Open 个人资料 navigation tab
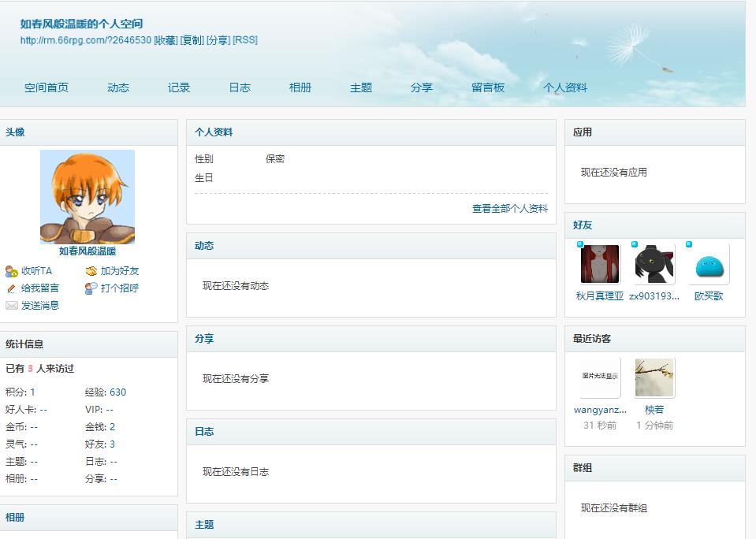 click(x=565, y=87)
